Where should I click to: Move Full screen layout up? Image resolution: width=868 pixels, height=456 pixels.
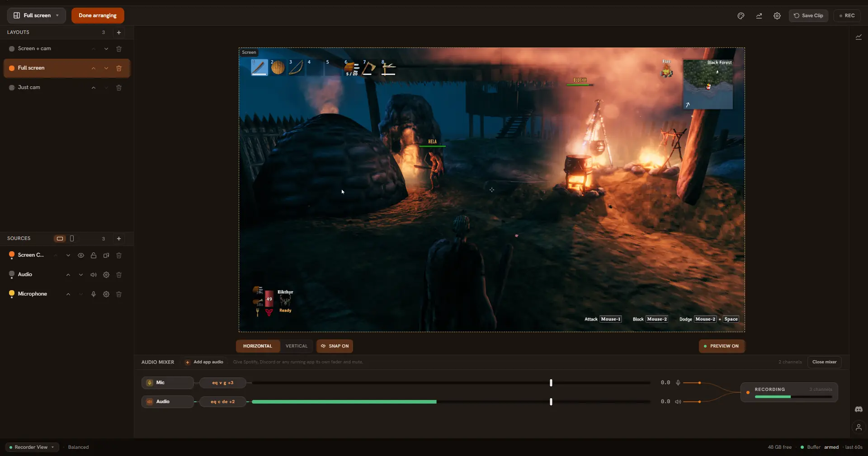pyautogui.click(x=94, y=68)
